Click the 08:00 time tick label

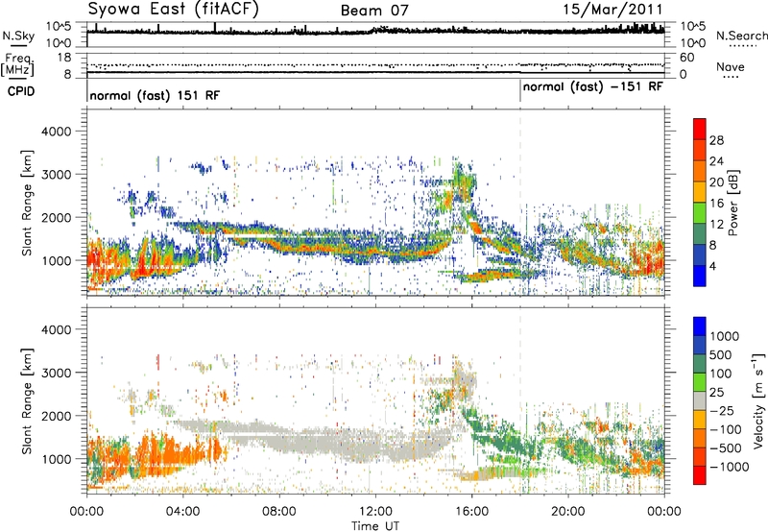(x=278, y=512)
